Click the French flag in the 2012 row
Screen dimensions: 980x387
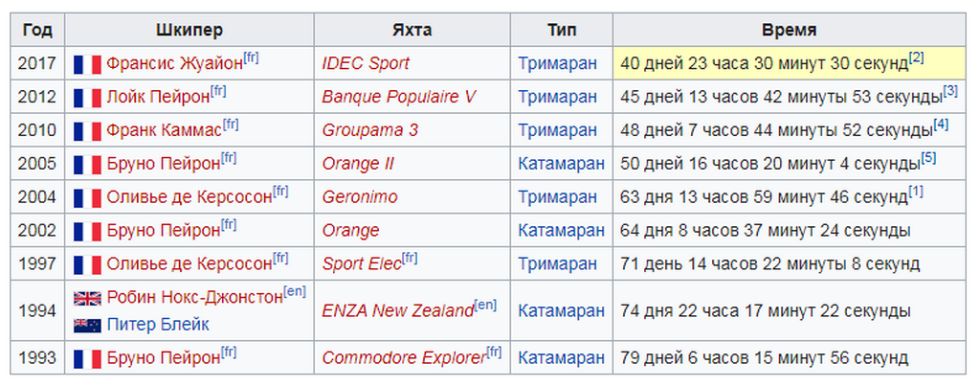[87, 98]
